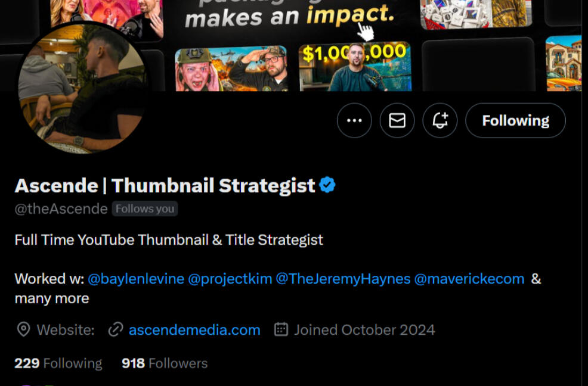The image size is (588, 386).
Task: Open the @projectkim mention link
Action: point(230,279)
